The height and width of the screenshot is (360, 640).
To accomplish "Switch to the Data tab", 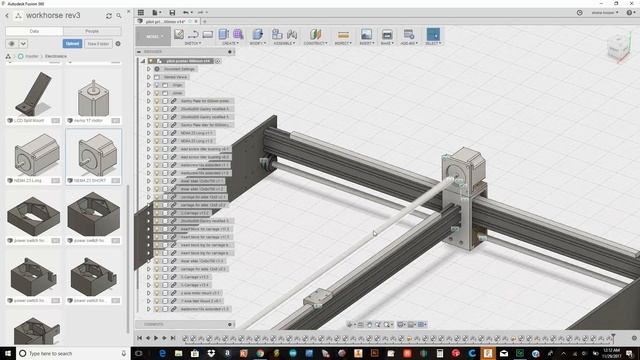I will [34, 31].
